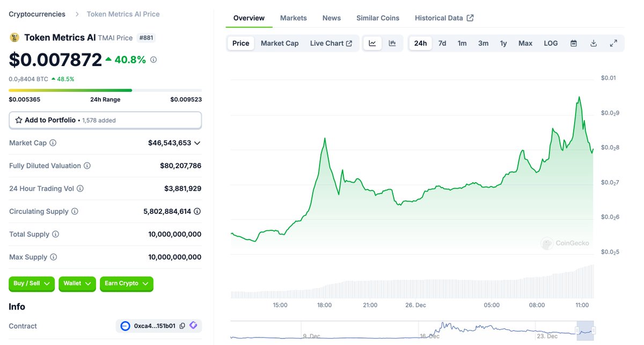Open the Markets tab

[294, 18]
